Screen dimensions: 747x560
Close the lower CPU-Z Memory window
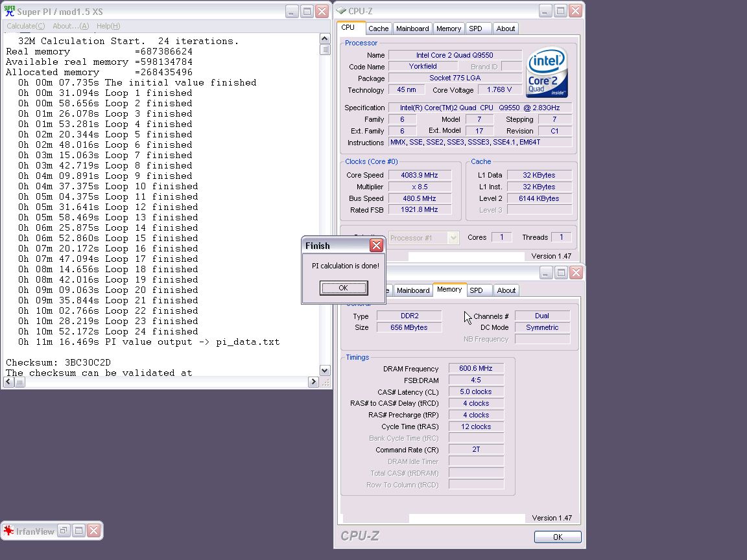(576, 272)
